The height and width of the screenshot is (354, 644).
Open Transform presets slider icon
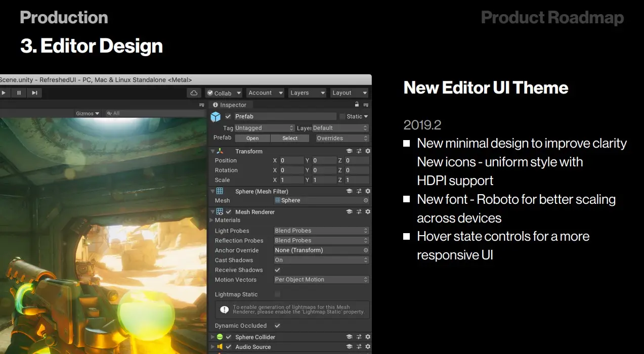[359, 151]
